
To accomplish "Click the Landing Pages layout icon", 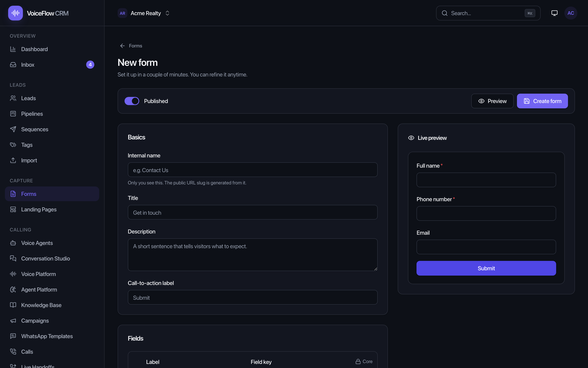I will 13,210.
